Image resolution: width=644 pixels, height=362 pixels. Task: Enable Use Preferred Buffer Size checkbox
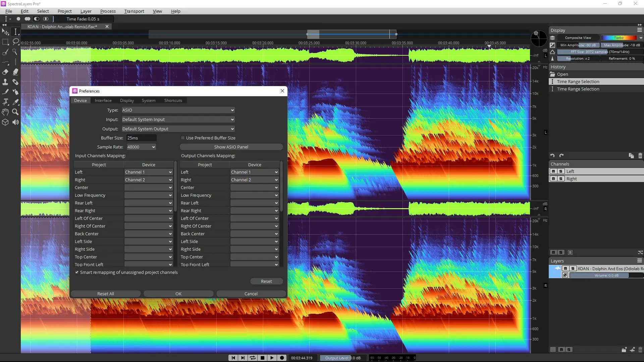183,138
